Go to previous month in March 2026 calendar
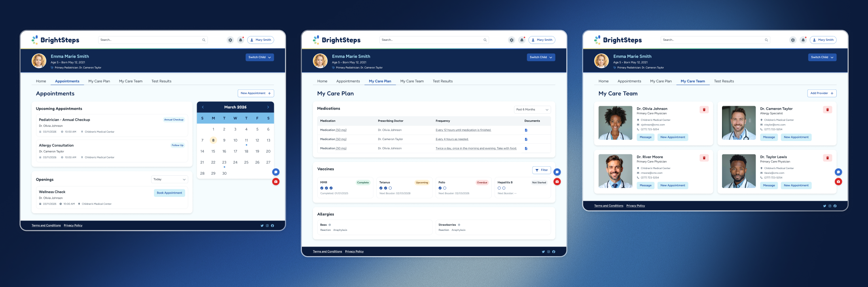The width and height of the screenshot is (868, 287). [x=203, y=107]
